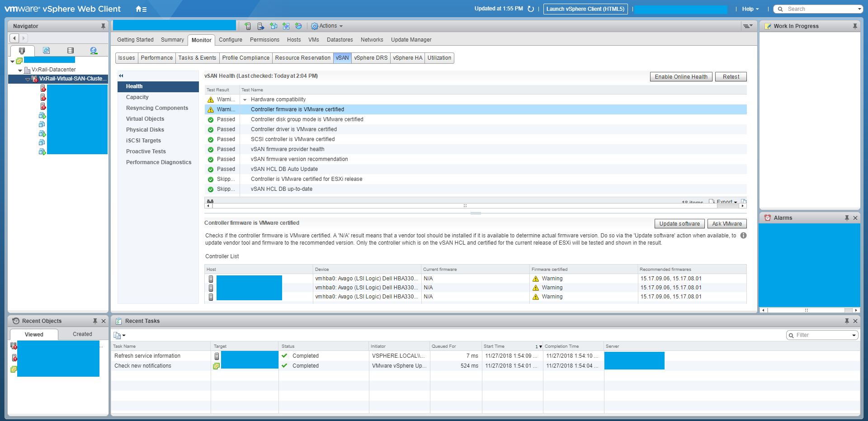The image size is (868, 421).
Task: Open the Actions dropdown menu
Action: pos(327,26)
